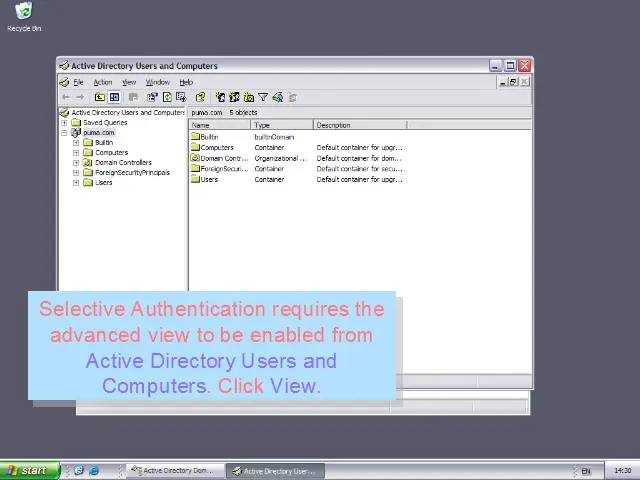
Task: Open the Start menu
Action: 30,471
